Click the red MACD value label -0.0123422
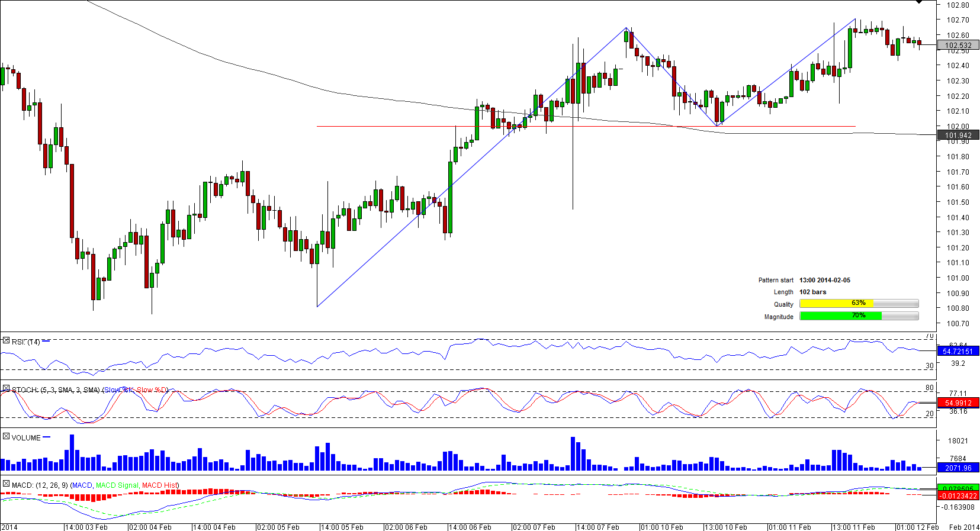 coord(957,496)
